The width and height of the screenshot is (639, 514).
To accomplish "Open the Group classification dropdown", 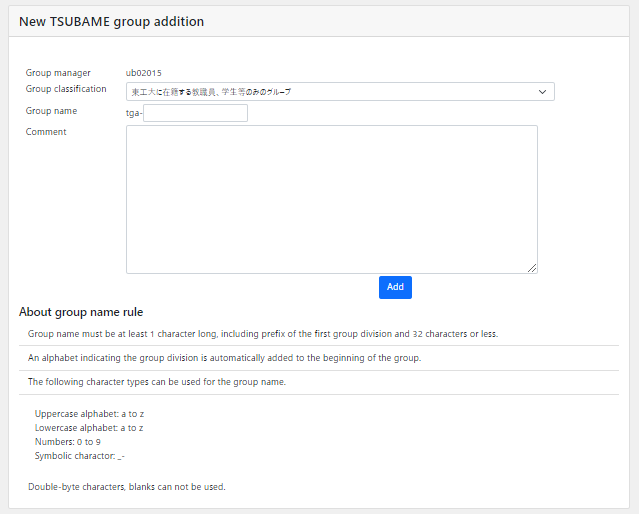I will (340, 92).
